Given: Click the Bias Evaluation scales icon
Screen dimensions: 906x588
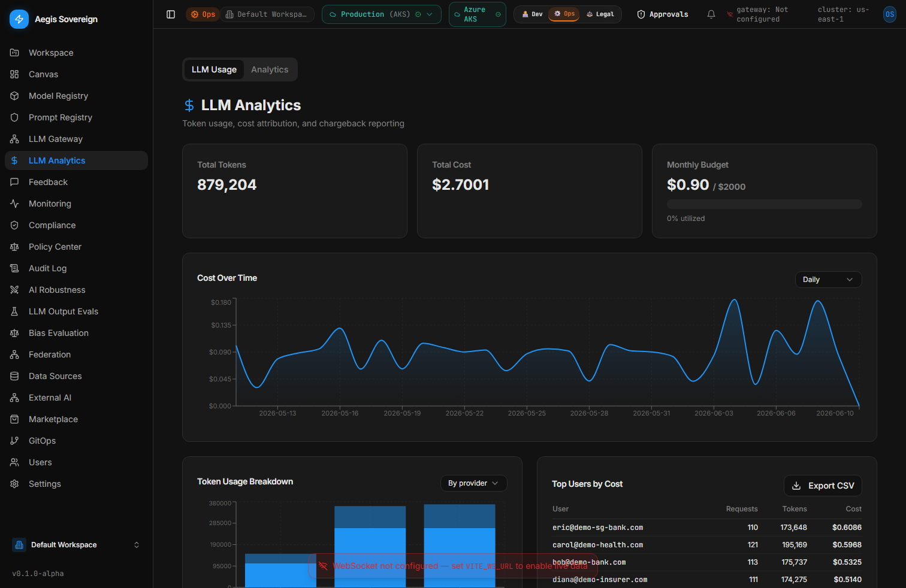Looking at the screenshot, I should click(14, 333).
